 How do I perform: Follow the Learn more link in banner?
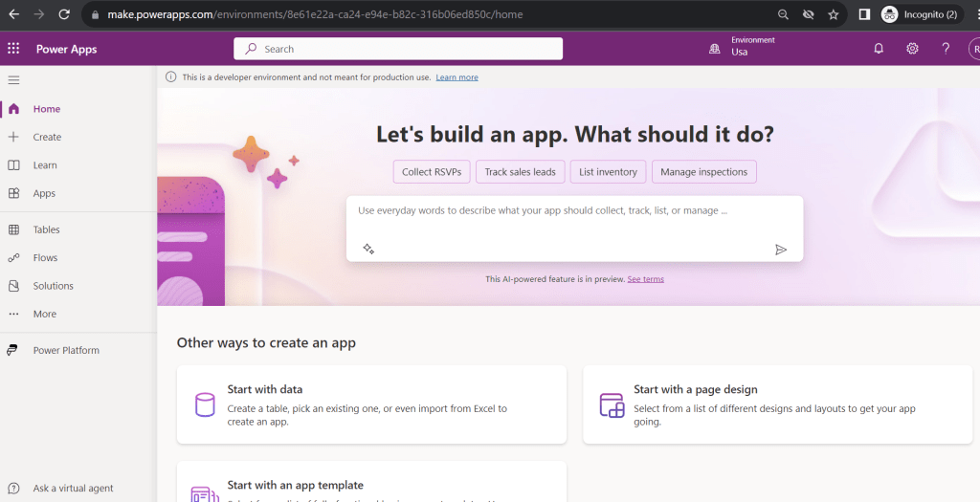click(457, 77)
